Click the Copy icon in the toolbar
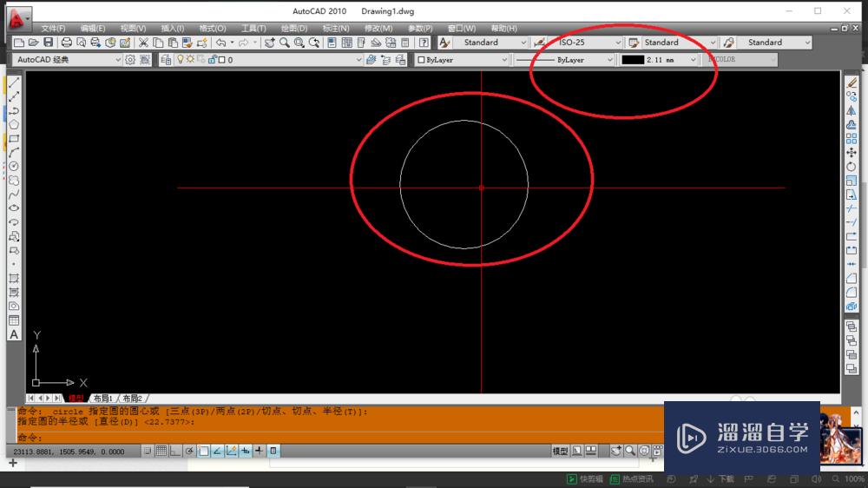This screenshot has width=868, height=488. click(158, 43)
